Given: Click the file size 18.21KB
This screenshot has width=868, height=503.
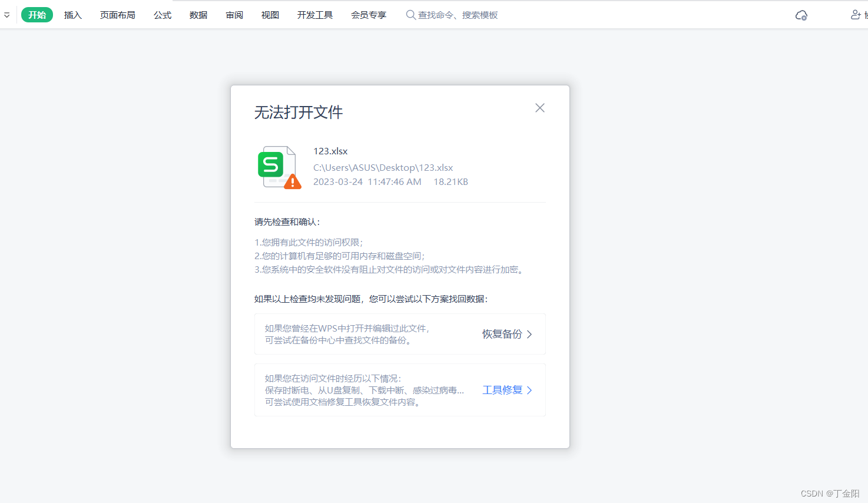Looking at the screenshot, I should coord(451,182).
